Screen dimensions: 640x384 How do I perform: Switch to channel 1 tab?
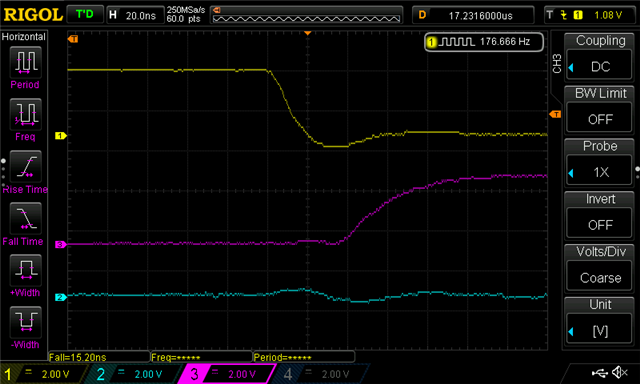43,374
